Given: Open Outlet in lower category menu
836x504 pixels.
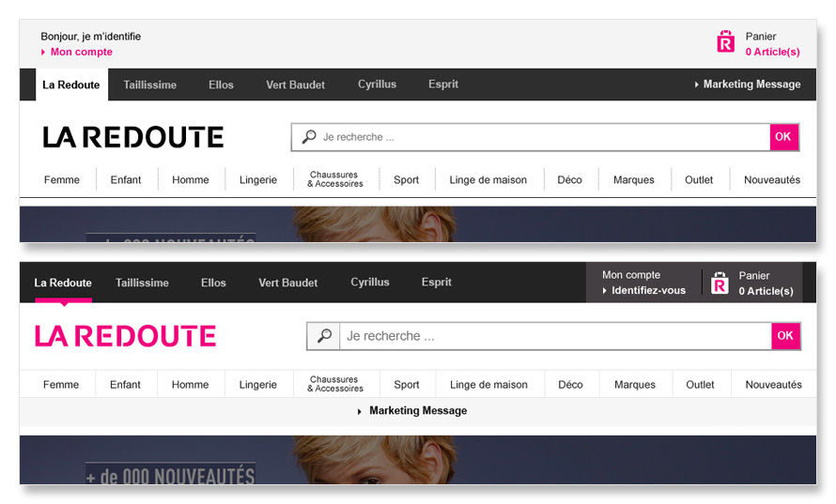Looking at the screenshot, I should (x=700, y=385).
